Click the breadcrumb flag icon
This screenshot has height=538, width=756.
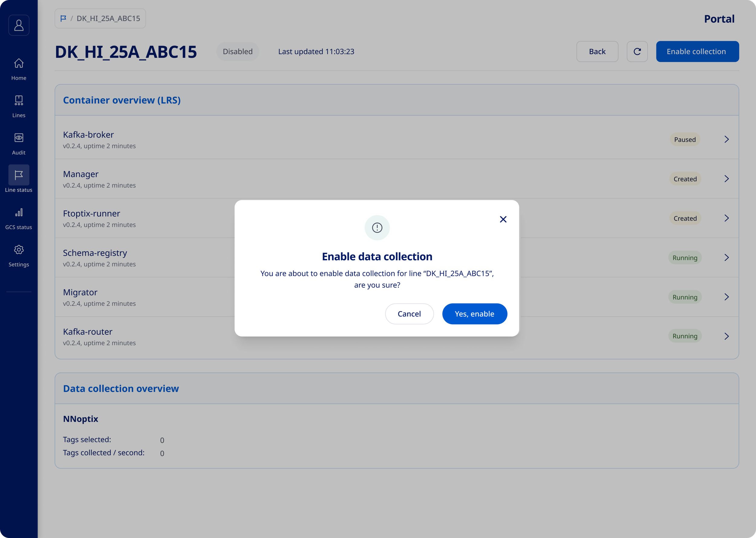[63, 18]
